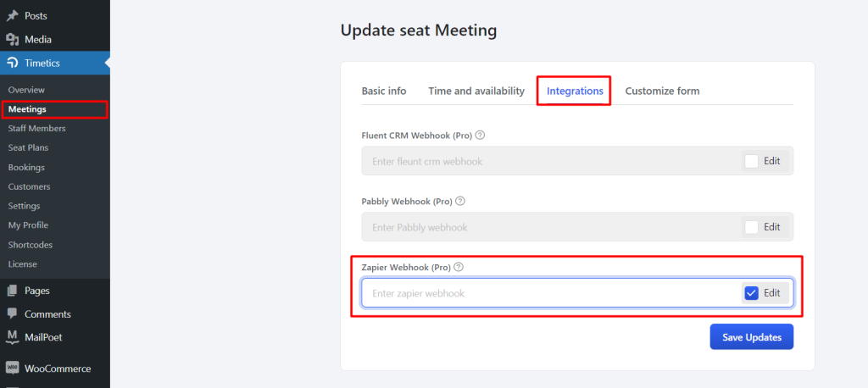Screen dimensions: 868x388
Task: Click help icon beside Fluent CRM Webhook
Action: point(480,135)
